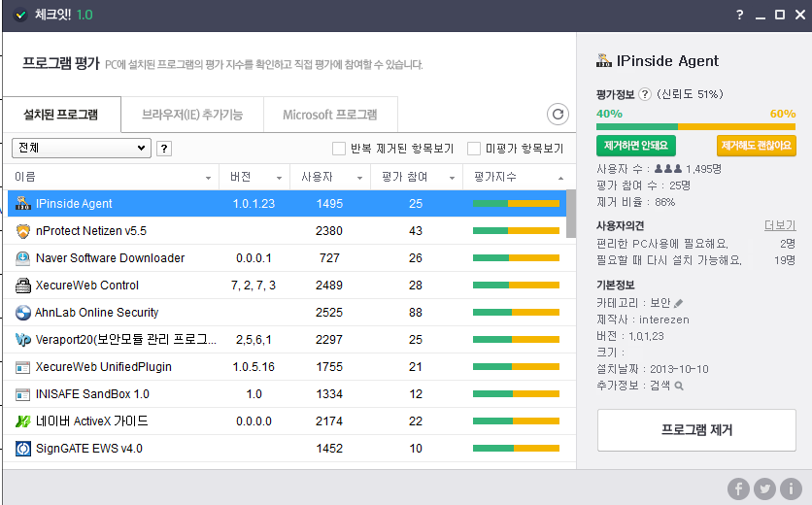Click the program list scrollbar thumb
812x505 pixels.
[x=571, y=214]
